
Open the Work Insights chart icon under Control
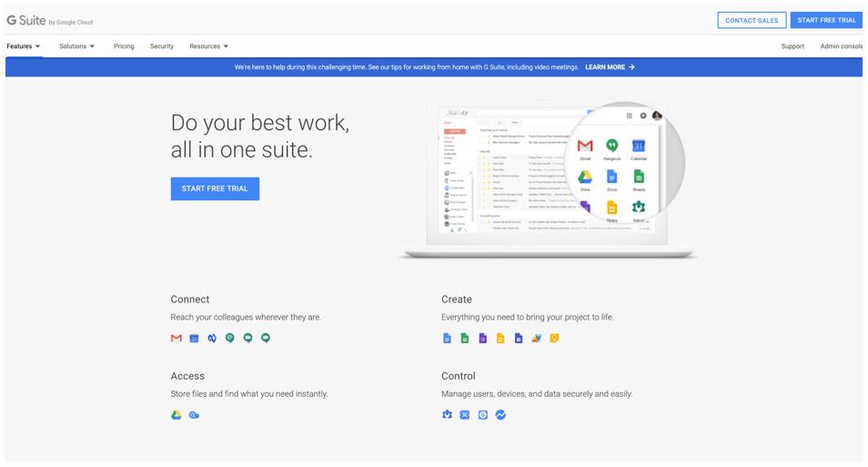[x=500, y=414]
